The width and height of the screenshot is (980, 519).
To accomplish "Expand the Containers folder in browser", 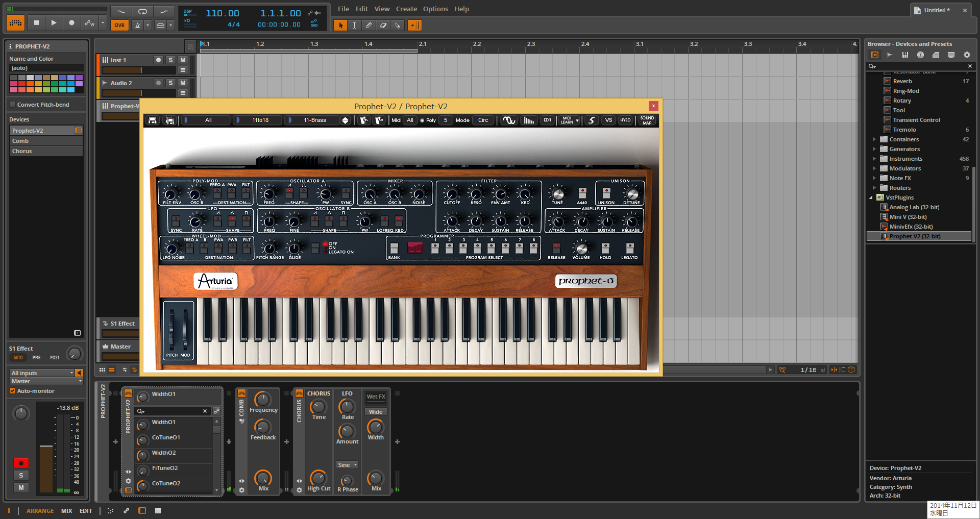I will [x=874, y=139].
